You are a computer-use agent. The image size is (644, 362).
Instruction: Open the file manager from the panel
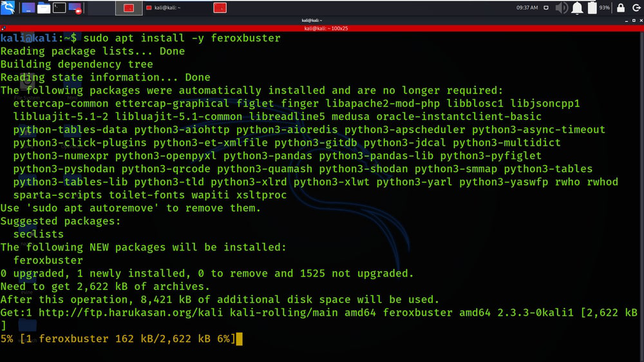tap(44, 7)
